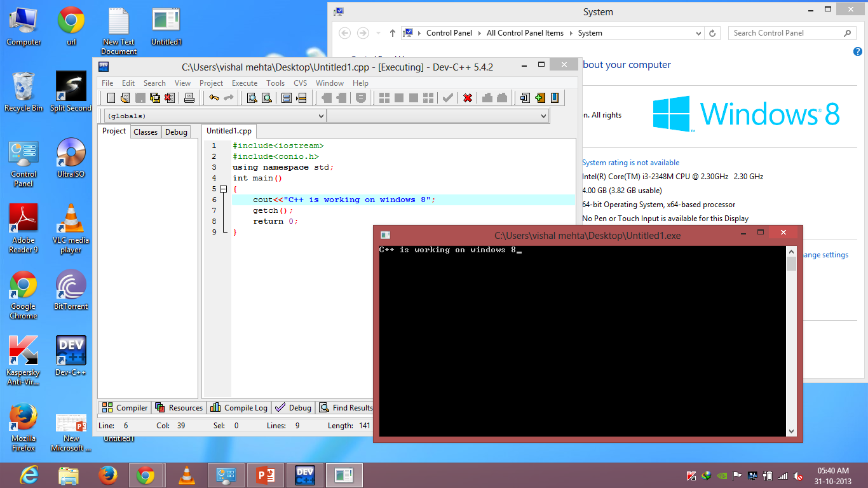Viewport: 868px width, 488px height.
Task: Open the Execute menu
Action: 244,83
